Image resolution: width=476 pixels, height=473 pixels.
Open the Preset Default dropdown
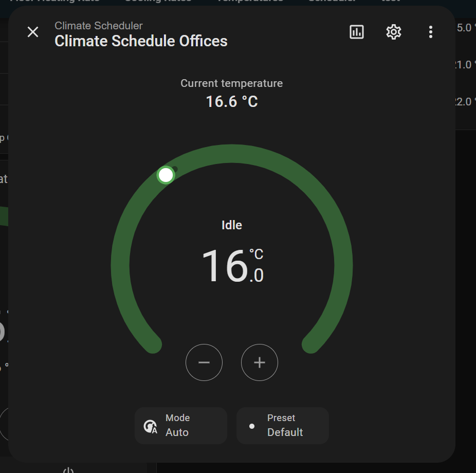(283, 426)
